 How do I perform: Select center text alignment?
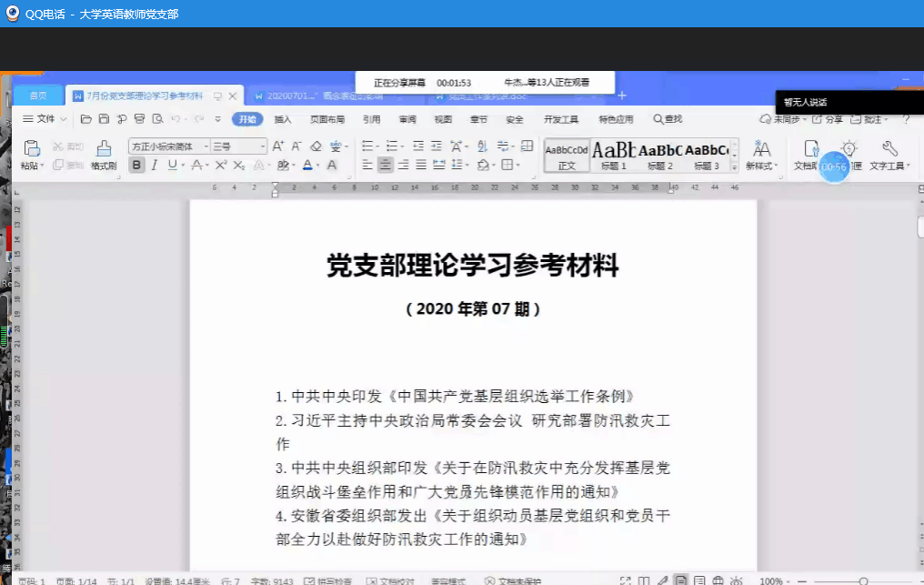coord(385,165)
